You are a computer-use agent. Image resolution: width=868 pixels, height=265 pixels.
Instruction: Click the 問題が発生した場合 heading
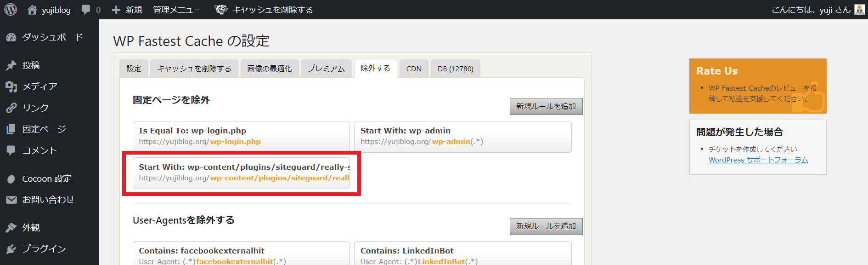pyautogui.click(x=739, y=132)
